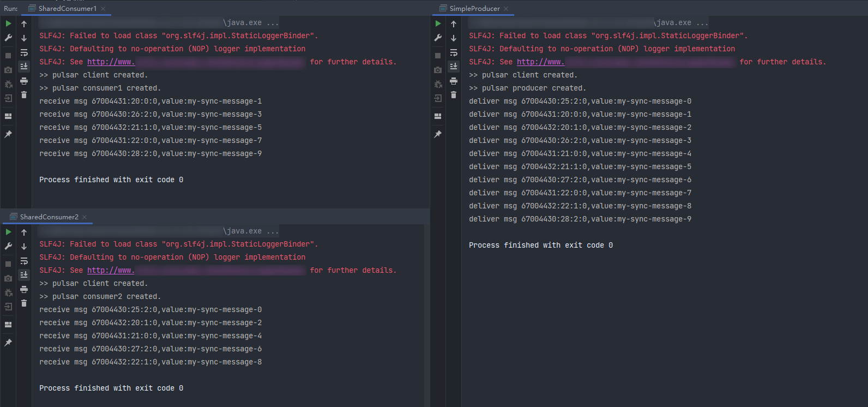Image resolution: width=868 pixels, height=407 pixels.
Task: Toggle soft-wrap in SharedConsumer1 console
Action: coord(24,52)
